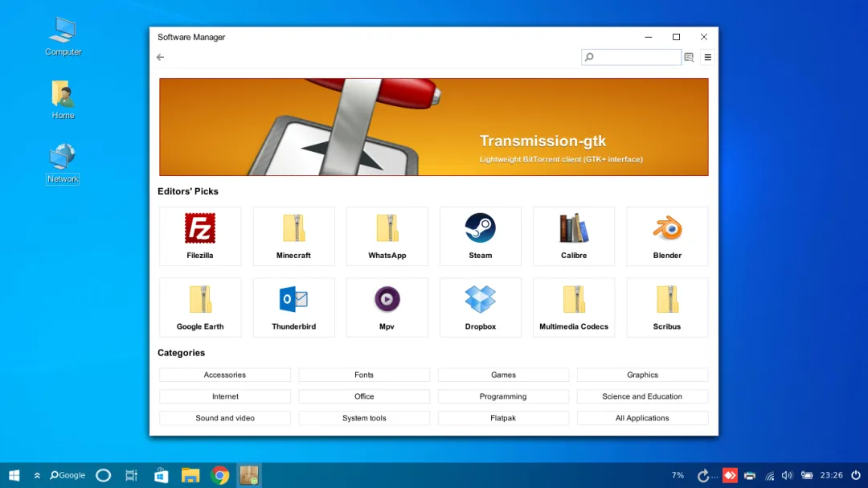Click the Software Manager taskbar icon

tap(249, 475)
